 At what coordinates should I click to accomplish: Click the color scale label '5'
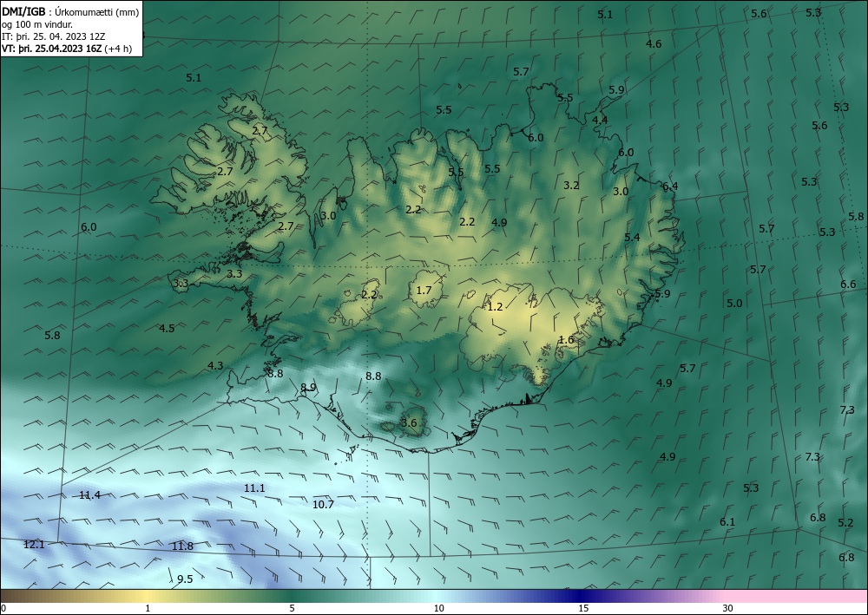tap(292, 609)
